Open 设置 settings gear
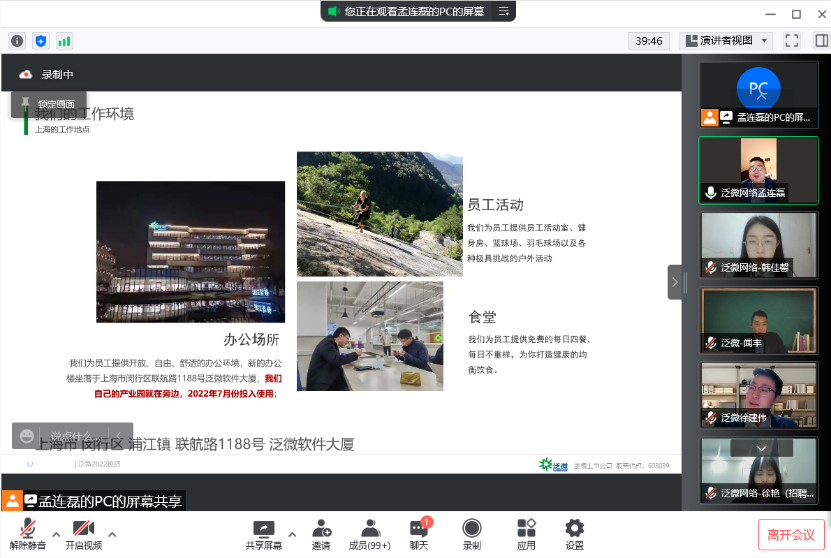This screenshot has height=558, width=831. (x=574, y=534)
